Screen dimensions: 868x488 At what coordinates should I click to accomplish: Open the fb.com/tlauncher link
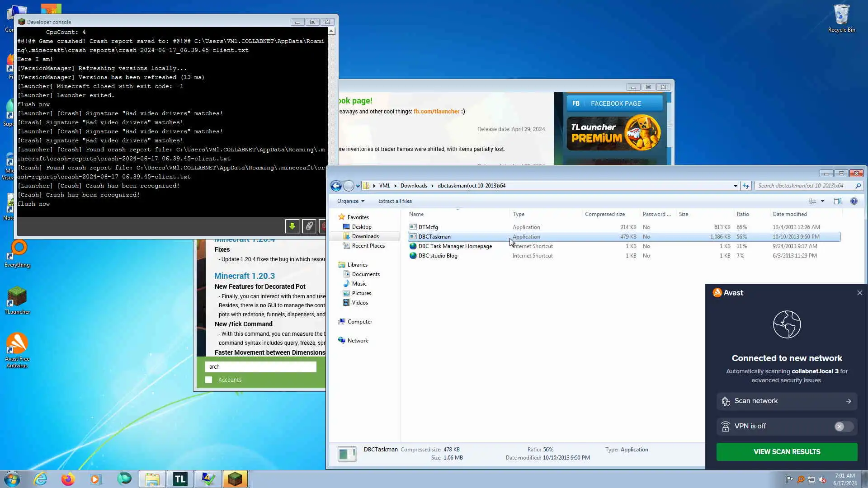(436, 112)
